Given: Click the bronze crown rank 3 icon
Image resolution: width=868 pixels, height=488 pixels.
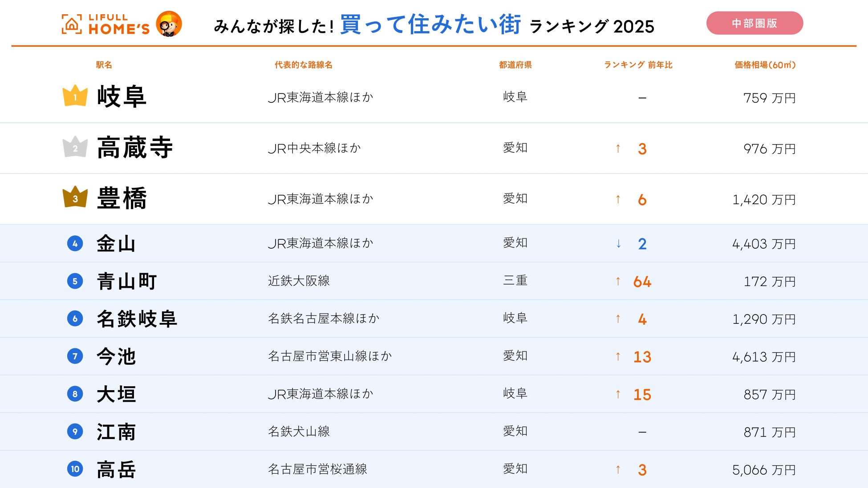Looking at the screenshot, I should coord(75,198).
